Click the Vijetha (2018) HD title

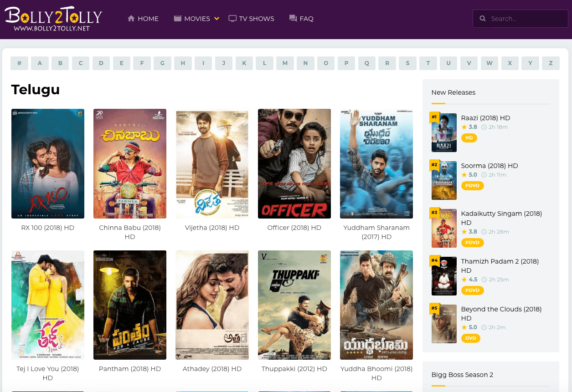pos(212,228)
